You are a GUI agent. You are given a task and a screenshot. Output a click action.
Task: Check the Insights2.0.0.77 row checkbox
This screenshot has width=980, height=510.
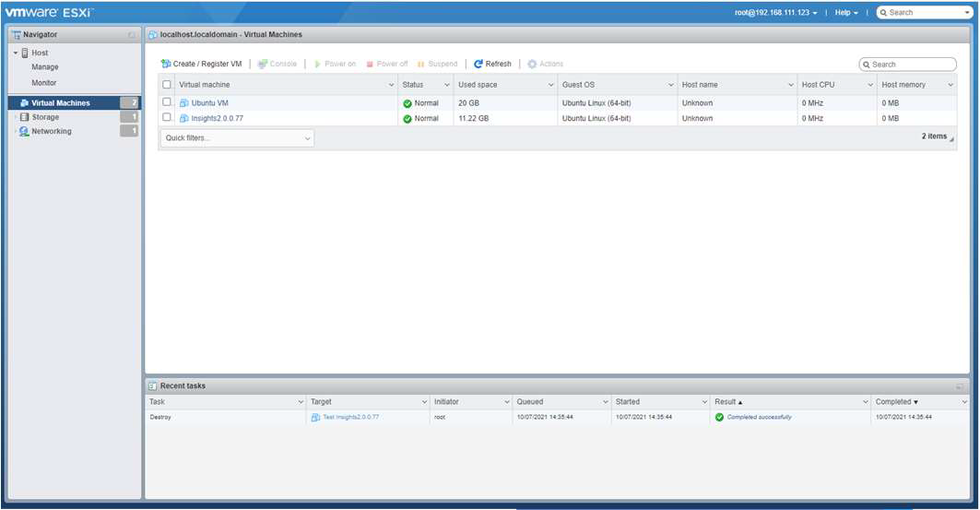click(x=167, y=117)
